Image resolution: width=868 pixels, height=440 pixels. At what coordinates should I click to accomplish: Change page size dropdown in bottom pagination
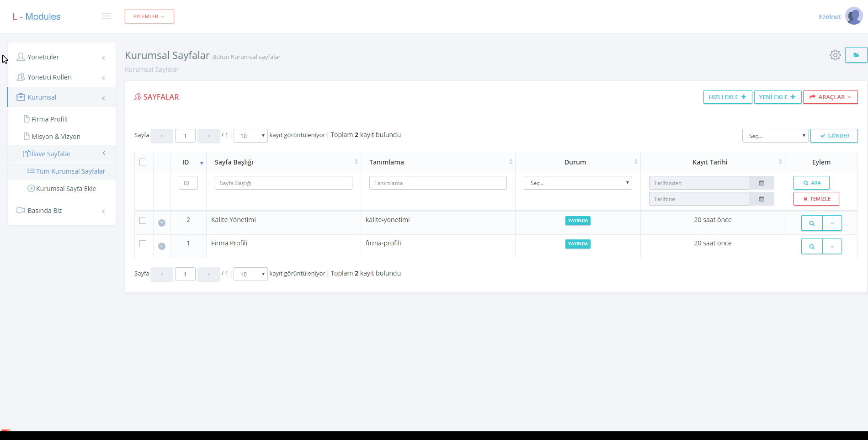tap(250, 274)
